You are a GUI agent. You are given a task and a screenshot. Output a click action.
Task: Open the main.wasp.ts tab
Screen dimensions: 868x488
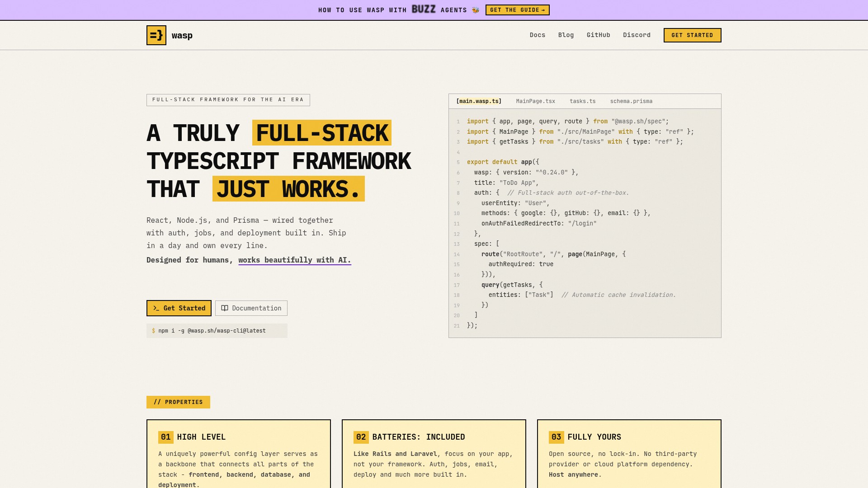479,101
